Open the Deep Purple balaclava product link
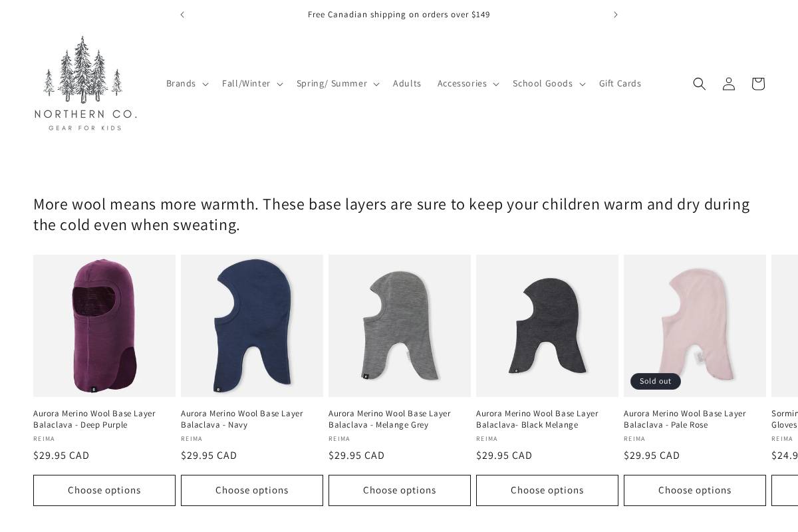Screen dimensions: 798x532 tap(94, 419)
